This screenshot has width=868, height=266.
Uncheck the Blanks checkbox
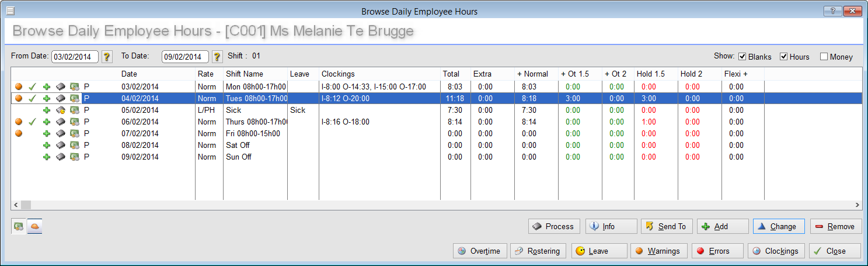[742, 57]
